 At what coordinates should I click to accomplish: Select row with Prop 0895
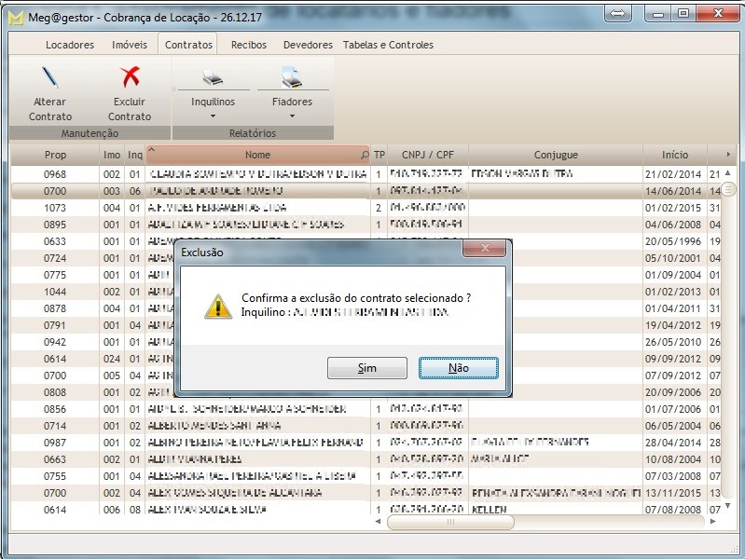pyautogui.click(x=366, y=225)
